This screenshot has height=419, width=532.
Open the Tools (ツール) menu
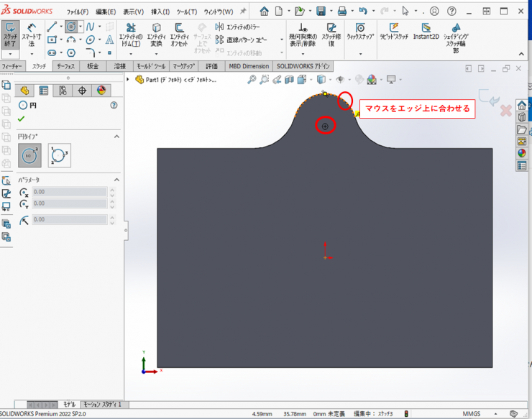point(187,12)
